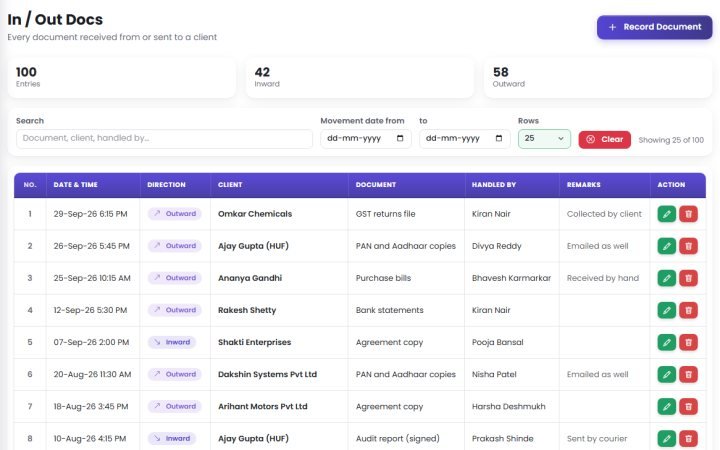Edit the Omkar Chemicals entry

coord(666,214)
